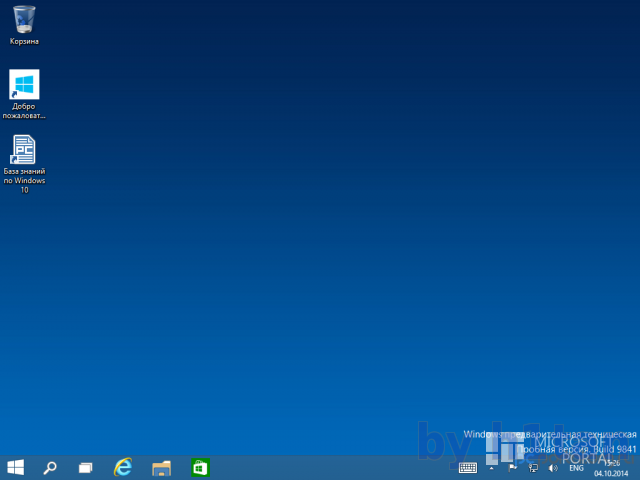This screenshot has width=640, height=480.
Task: Open the network status tray icon
Action: [x=533, y=468]
